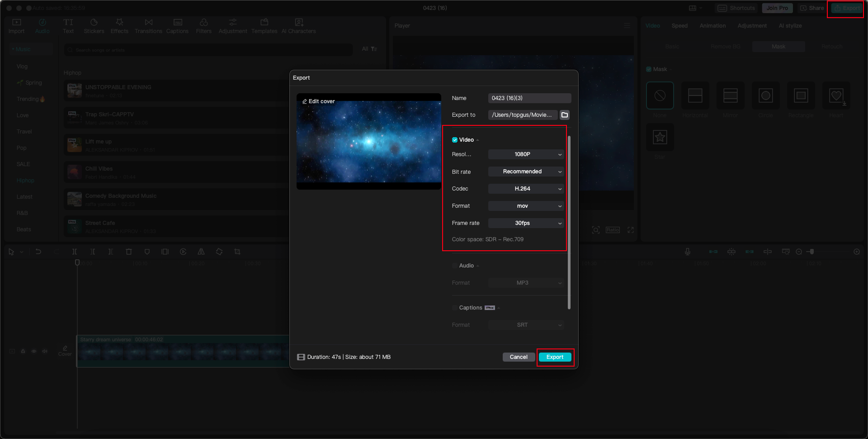This screenshot has height=439, width=868.
Task: Collapse the Video section arrow
Action: [x=477, y=140]
